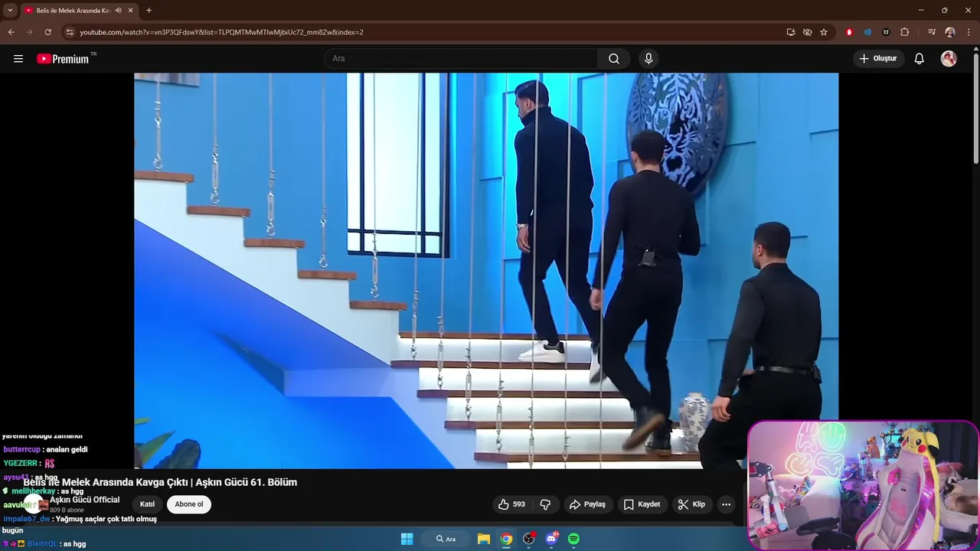The image size is (980, 551).
Task: Click the Paylaş share button
Action: pos(587,504)
